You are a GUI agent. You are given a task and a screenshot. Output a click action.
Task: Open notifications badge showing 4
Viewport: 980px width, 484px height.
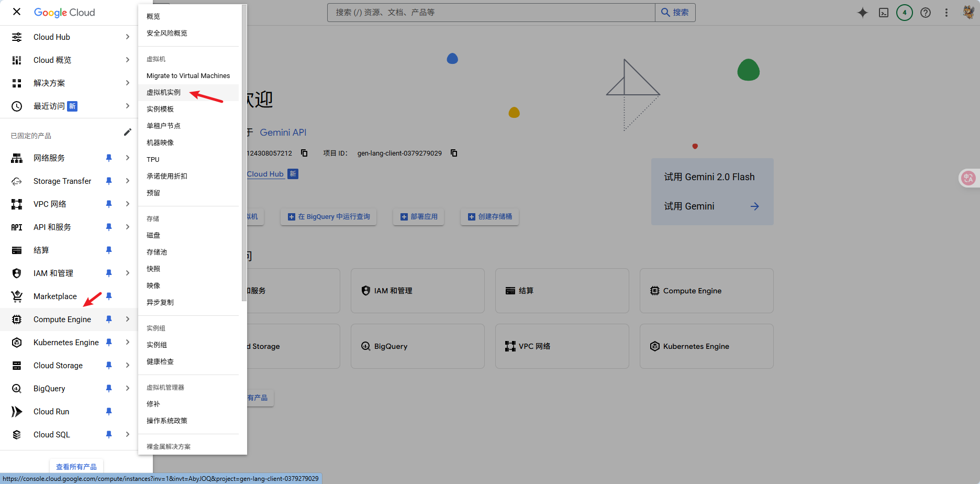905,13
